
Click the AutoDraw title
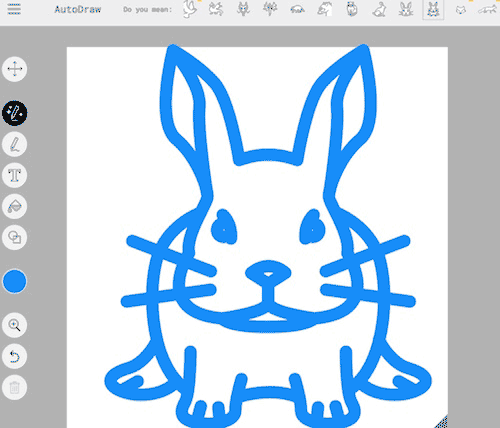[x=78, y=9]
